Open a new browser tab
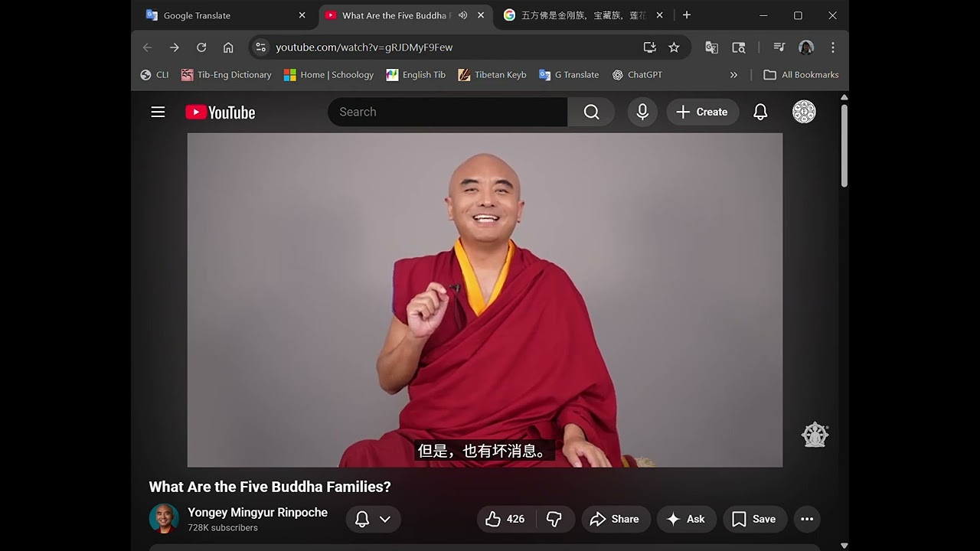980x551 pixels. (x=687, y=15)
